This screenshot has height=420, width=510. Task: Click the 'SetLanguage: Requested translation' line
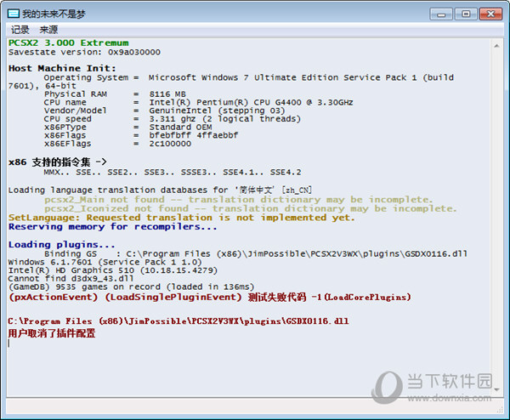[182, 218]
